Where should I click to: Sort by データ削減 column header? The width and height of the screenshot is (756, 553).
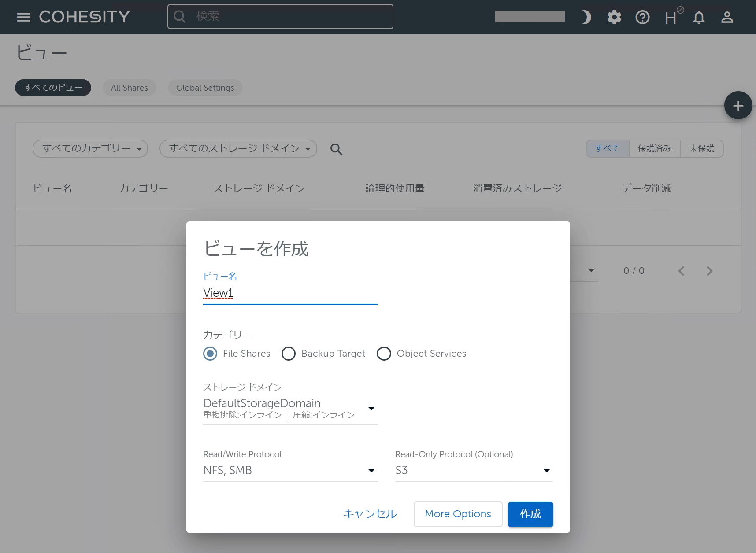point(646,188)
